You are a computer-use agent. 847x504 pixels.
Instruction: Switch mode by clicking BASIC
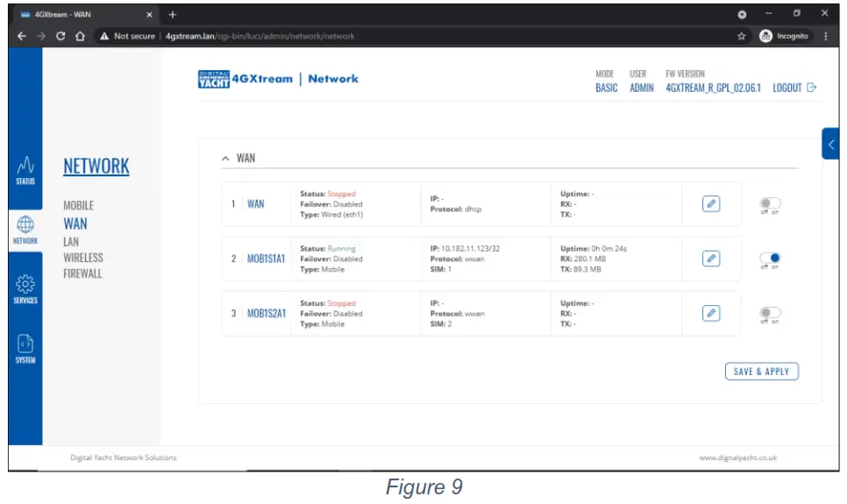[606, 88]
